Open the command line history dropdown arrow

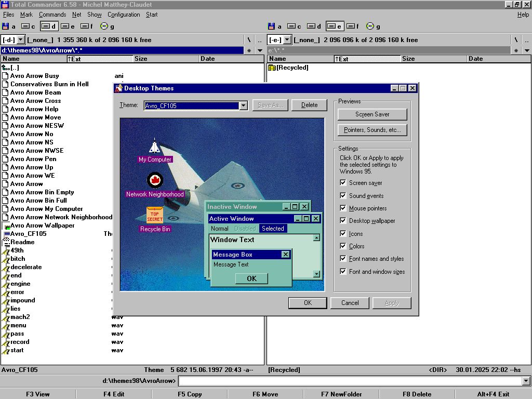(526, 381)
